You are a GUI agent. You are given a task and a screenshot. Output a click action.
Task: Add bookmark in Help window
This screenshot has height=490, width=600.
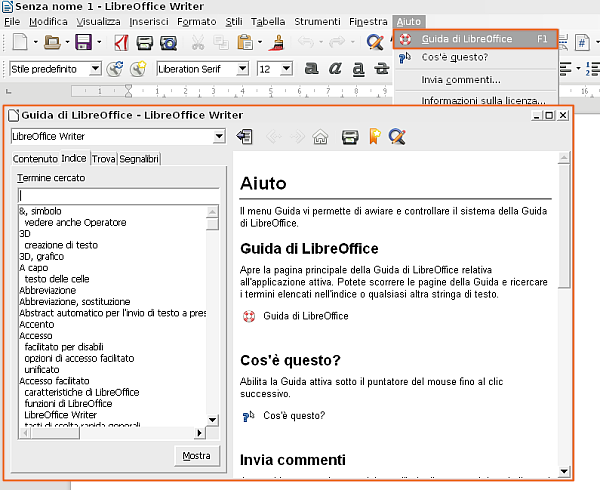click(375, 137)
